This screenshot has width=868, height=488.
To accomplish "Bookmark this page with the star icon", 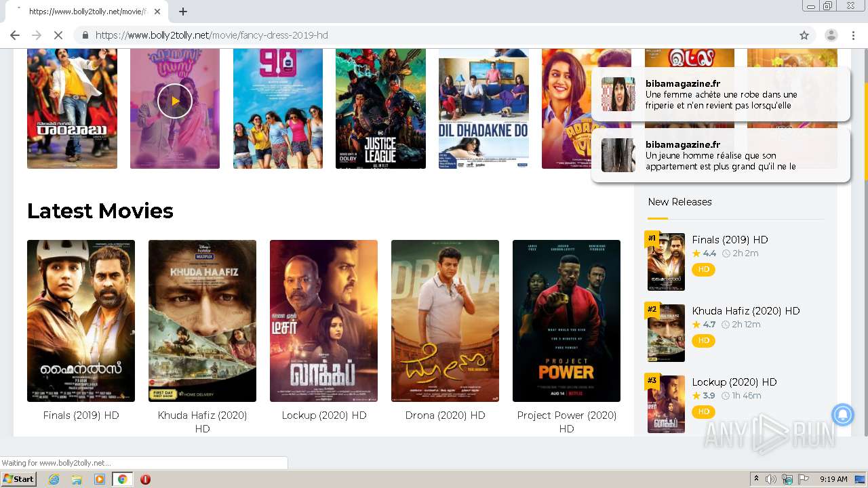I will click(x=804, y=35).
